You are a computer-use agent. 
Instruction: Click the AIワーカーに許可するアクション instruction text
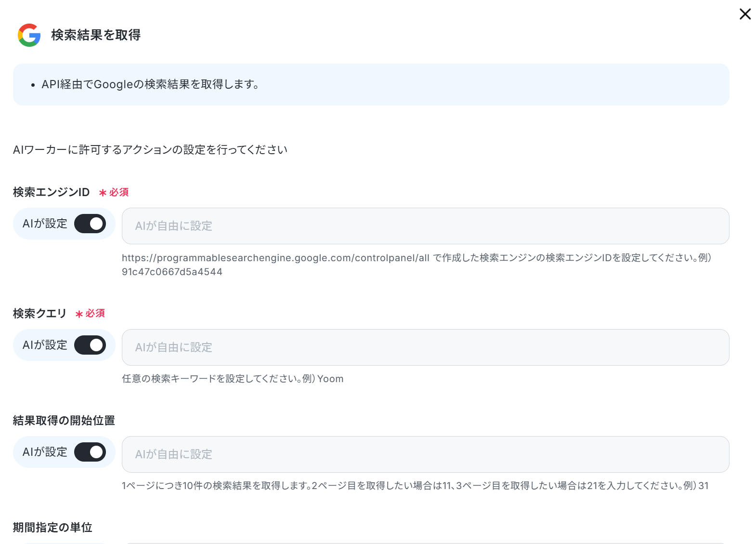pyautogui.click(x=150, y=150)
